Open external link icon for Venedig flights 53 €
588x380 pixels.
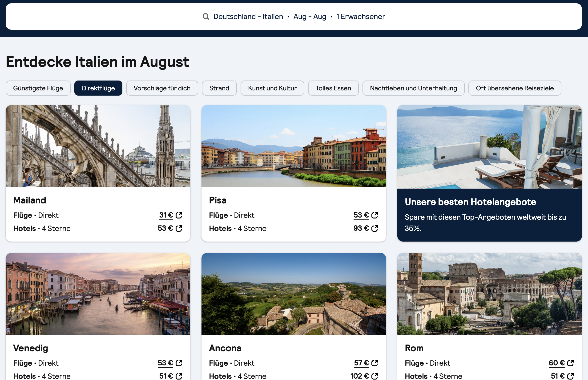coord(179,363)
